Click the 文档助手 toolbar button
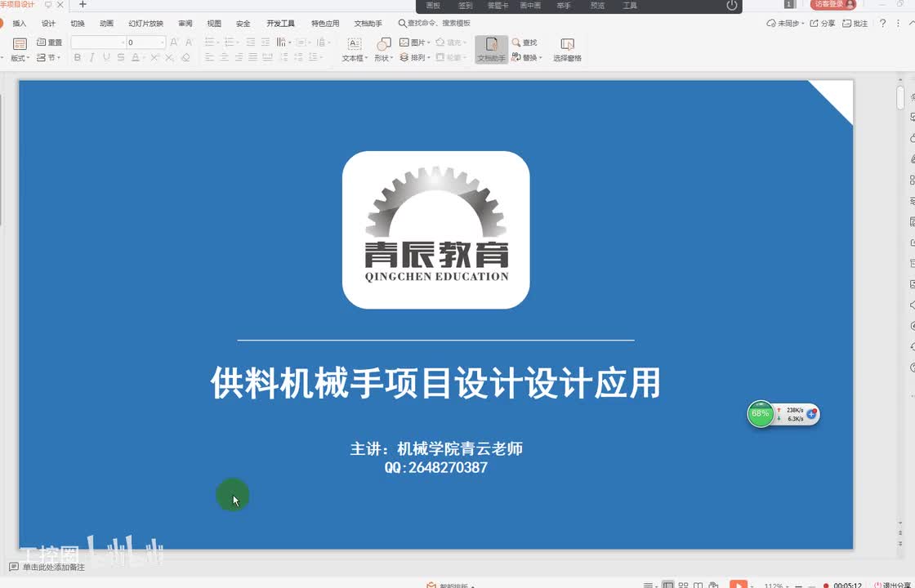The height and width of the screenshot is (588, 915). pos(491,49)
